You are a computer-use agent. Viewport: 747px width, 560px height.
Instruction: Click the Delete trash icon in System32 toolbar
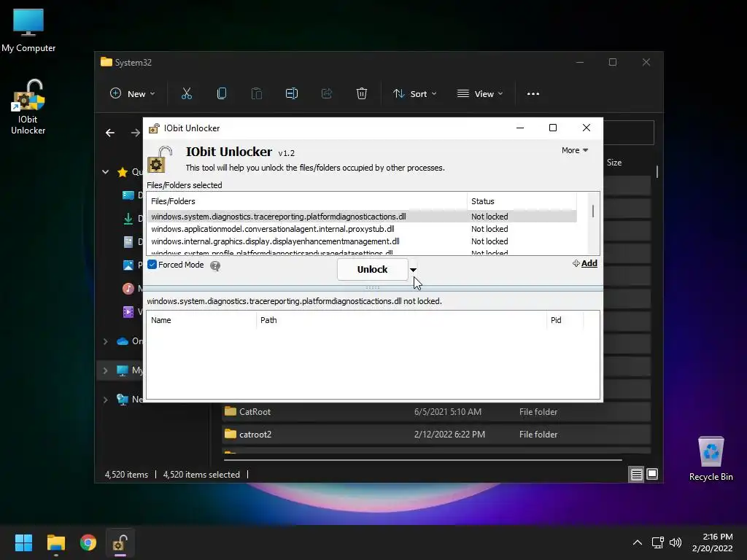[362, 94]
